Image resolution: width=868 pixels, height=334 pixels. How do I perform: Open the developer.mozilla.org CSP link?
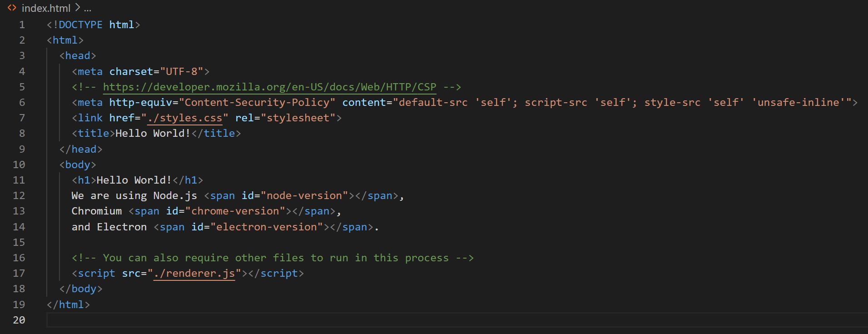(x=269, y=87)
